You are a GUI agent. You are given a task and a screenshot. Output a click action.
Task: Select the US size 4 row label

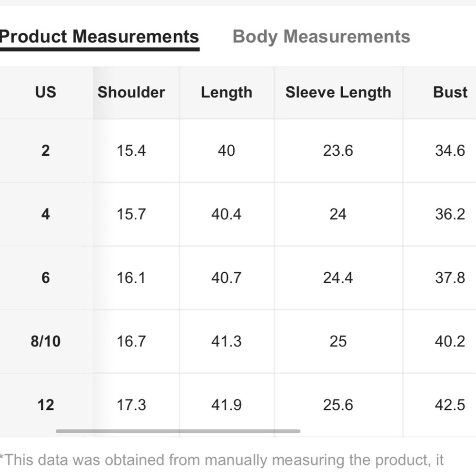coord(46,214)
